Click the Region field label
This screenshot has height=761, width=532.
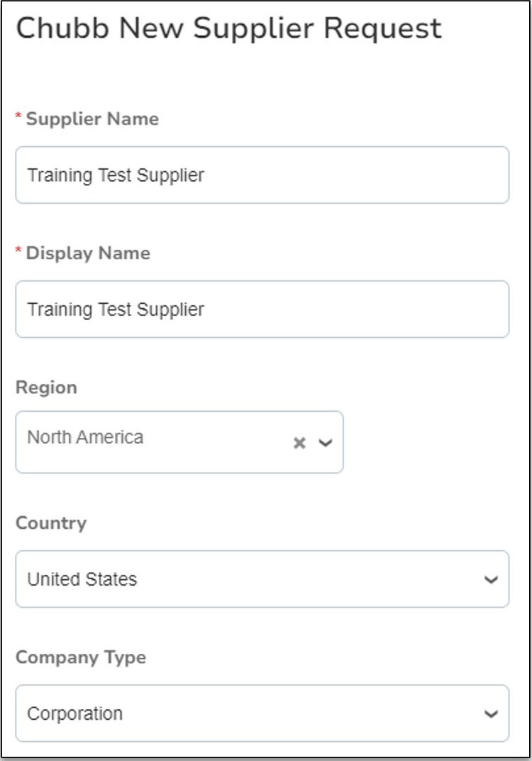[46, 388]
